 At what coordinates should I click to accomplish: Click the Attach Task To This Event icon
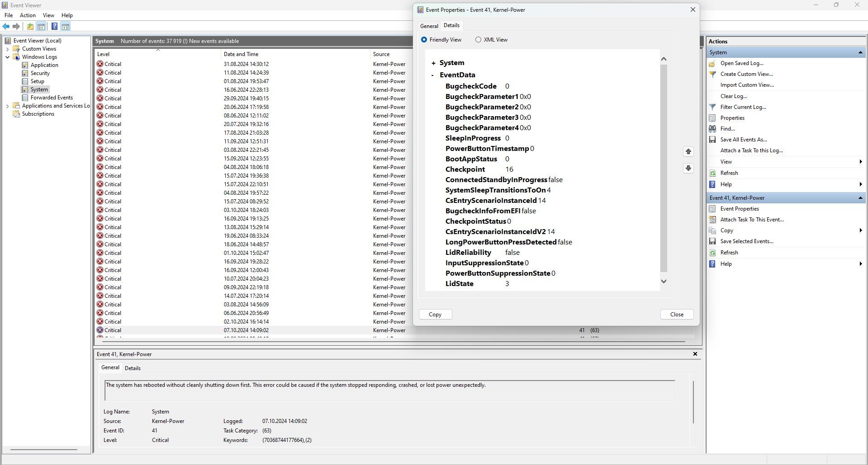[x=712, y=220]
